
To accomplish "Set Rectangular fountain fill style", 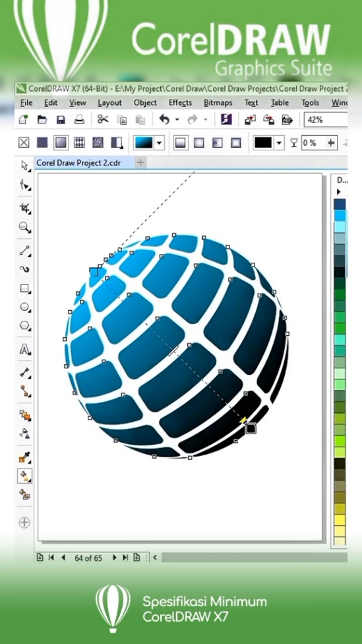I will click(236, 143).
